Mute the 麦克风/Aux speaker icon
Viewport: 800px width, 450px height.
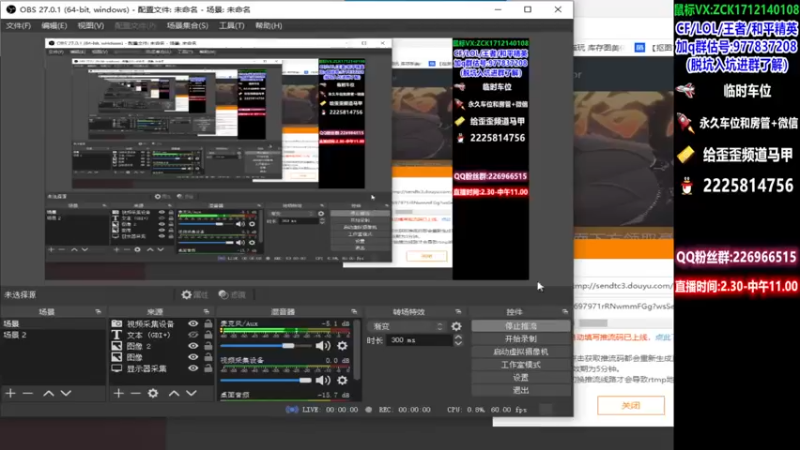coord(322,346)
